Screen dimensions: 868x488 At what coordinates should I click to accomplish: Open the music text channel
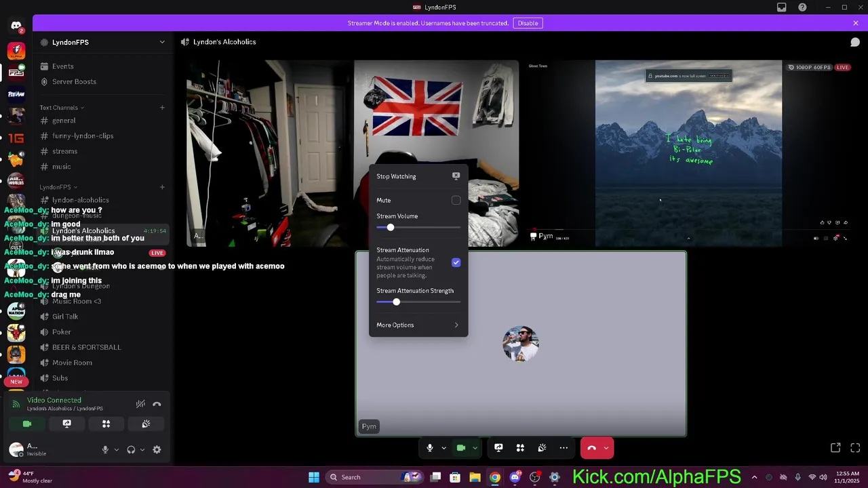click(x=102, y=167)
